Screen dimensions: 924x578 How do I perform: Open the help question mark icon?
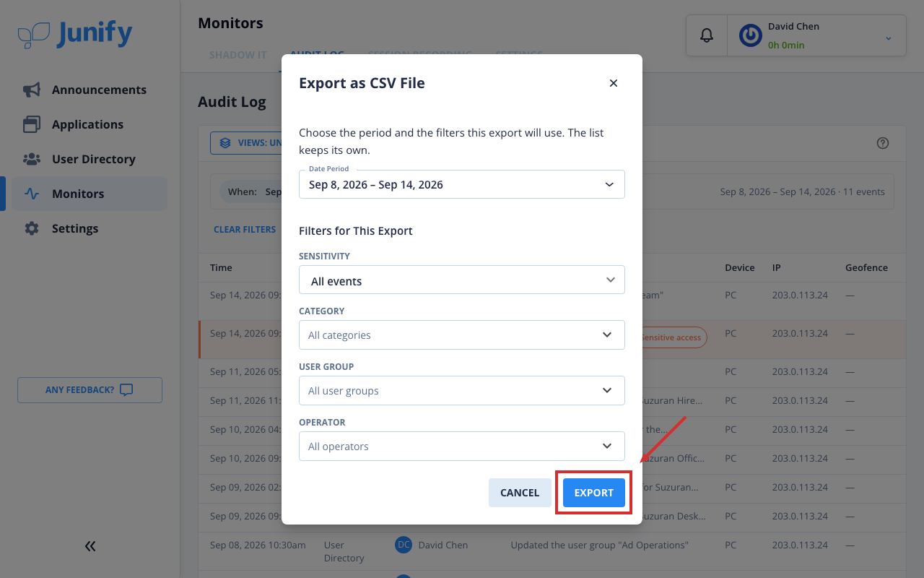tap(882, 143)
